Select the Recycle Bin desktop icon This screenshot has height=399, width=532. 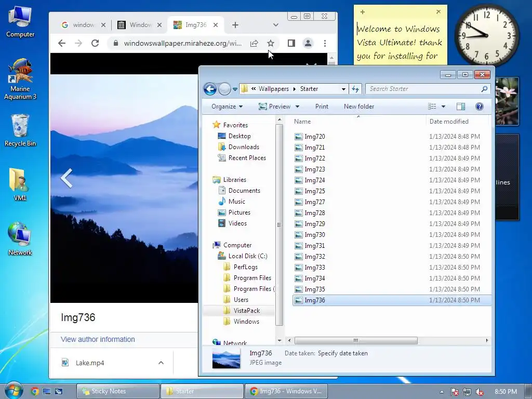pos(20,130)
